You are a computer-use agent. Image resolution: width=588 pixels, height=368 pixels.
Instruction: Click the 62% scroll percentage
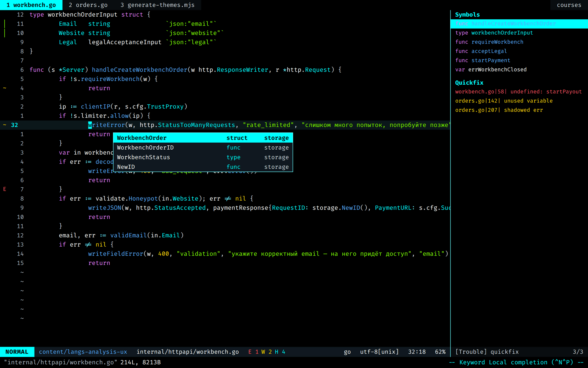[x=440, y=352]
